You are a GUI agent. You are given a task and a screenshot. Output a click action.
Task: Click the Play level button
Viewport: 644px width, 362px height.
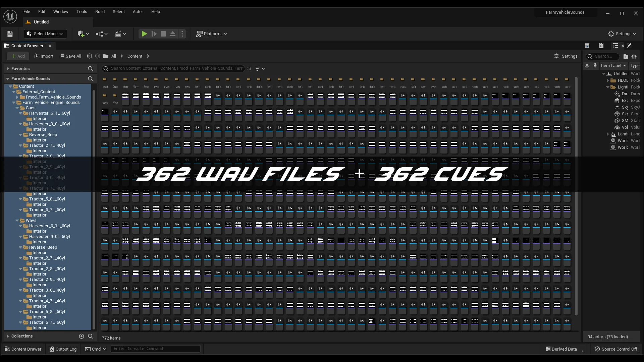pos(144,34)
